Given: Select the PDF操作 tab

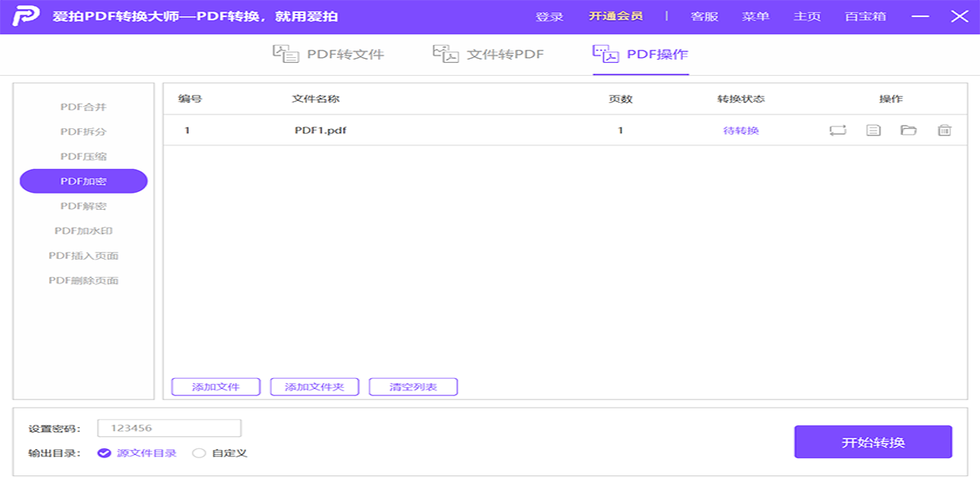Looking at the screenshot, I should (641, 55).
